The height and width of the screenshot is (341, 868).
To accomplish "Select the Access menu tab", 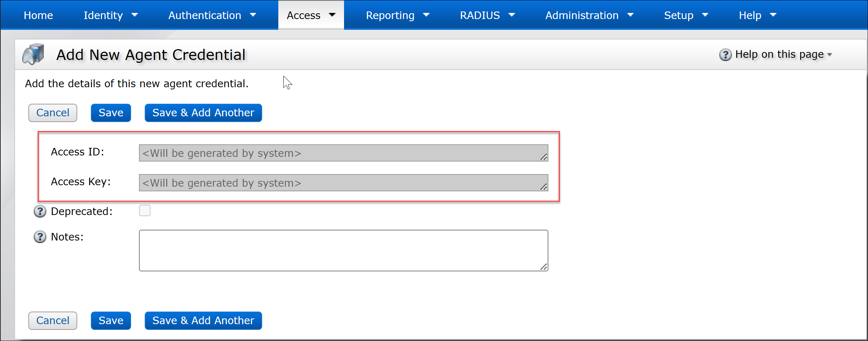I will click(x=310, y=15).
